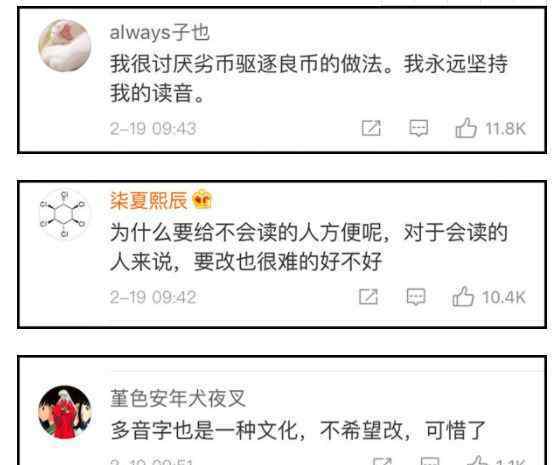Click the 11.8K like count
This screenshot has height=465, width=559.
pos(506,129)
